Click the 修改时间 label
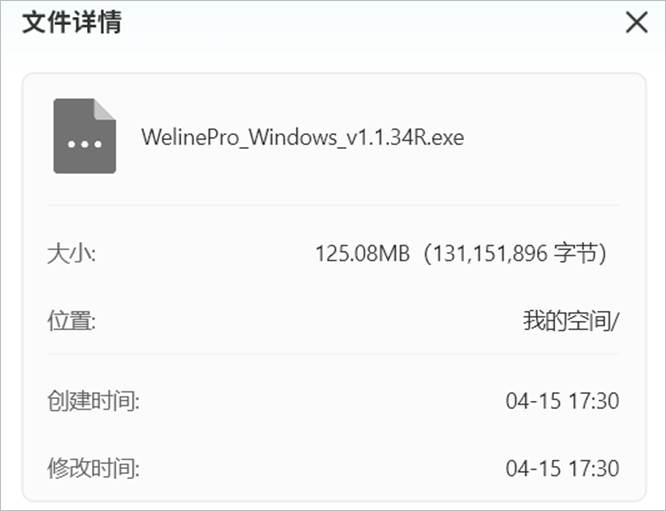666x511 pixels. 93,467
